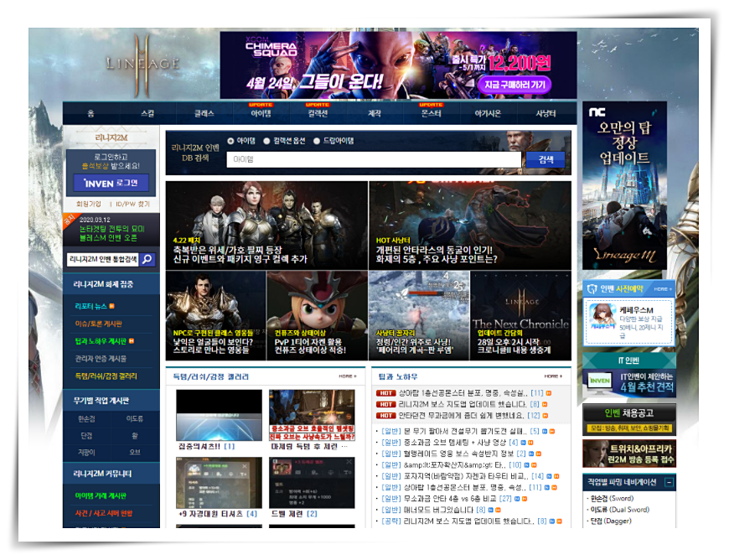Viewport: 729px width, 560px height.
Task: Open the 오브 class board
Action: [135, 452]
